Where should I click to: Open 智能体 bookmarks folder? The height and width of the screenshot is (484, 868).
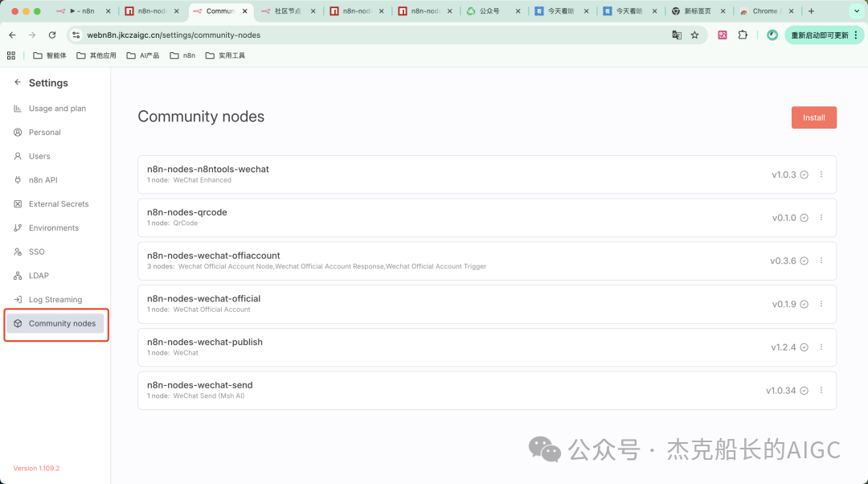[50, 55]
